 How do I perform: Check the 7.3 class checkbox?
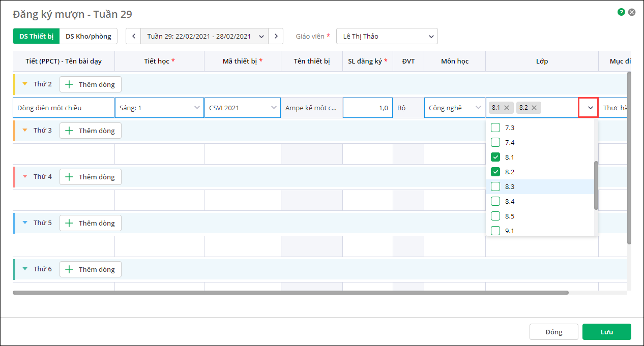[x=495, y=128]
